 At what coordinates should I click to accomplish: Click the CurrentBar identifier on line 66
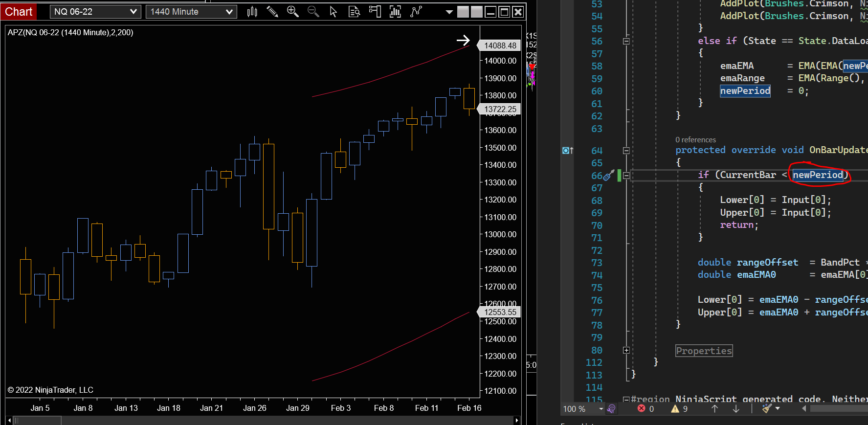tap(748, 175)
